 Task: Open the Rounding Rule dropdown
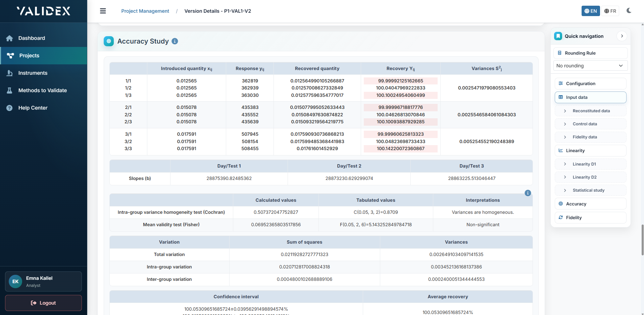click(590, 66)
